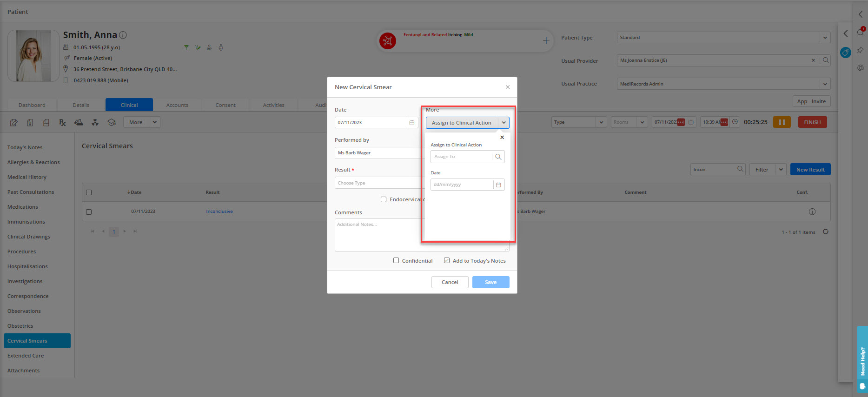The width and height of the screenshot is (868, 397).
Task: Tick the Confidential checkbox
Action: click(x=396, y=261)
